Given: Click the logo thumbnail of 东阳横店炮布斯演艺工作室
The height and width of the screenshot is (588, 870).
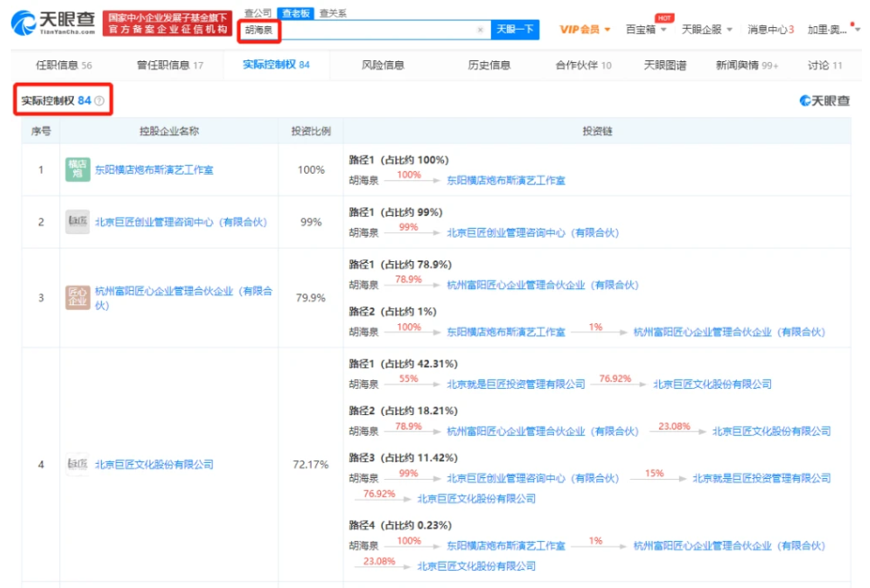Looking at the screenshot, I should point(77,170).
